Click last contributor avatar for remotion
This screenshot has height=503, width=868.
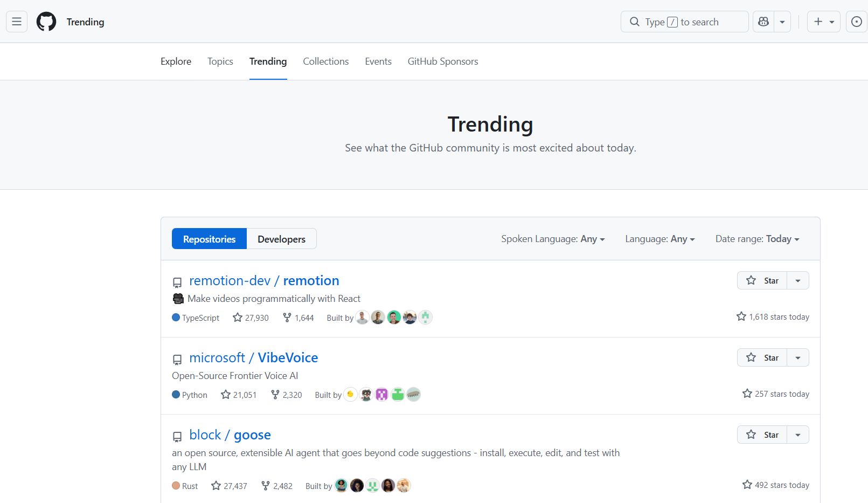pyautogui.click(x=425, y=318)
